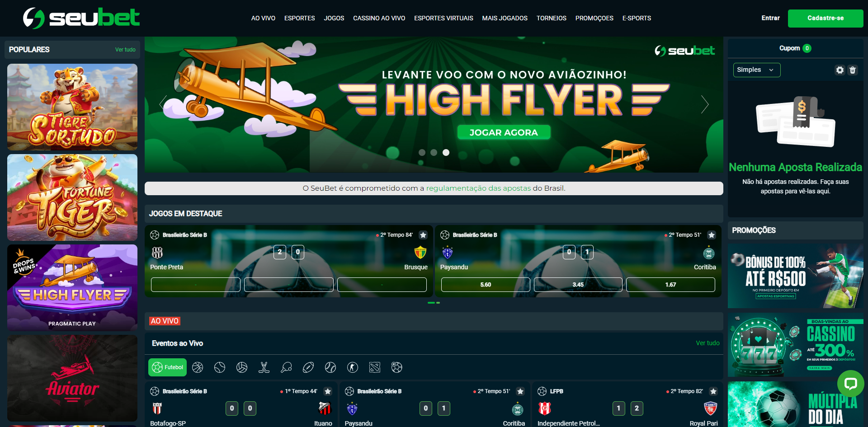Launch the Aviator game thumbnail
Image resolution: width=868 pixels, height=427 pixels.
[72, 378]
